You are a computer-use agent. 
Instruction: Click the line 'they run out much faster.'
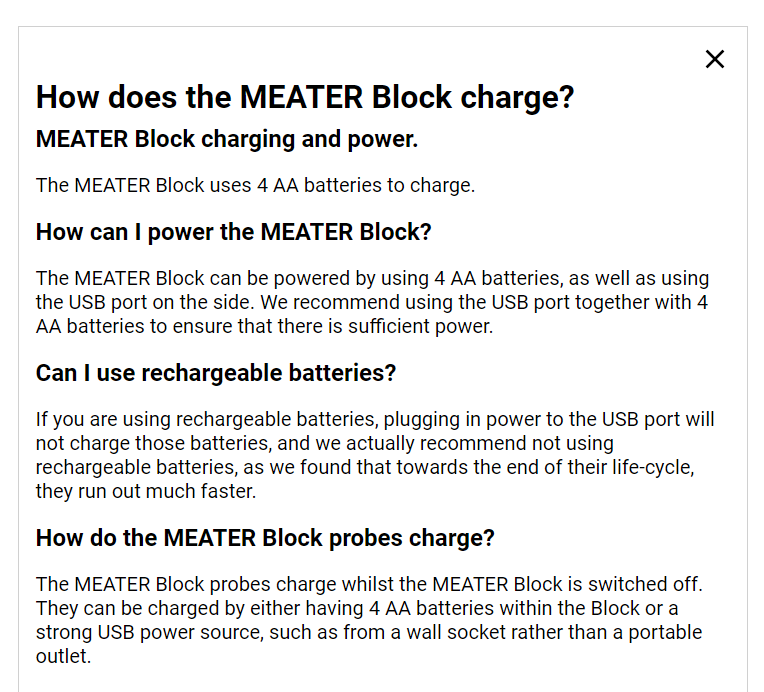coord(146,491)
